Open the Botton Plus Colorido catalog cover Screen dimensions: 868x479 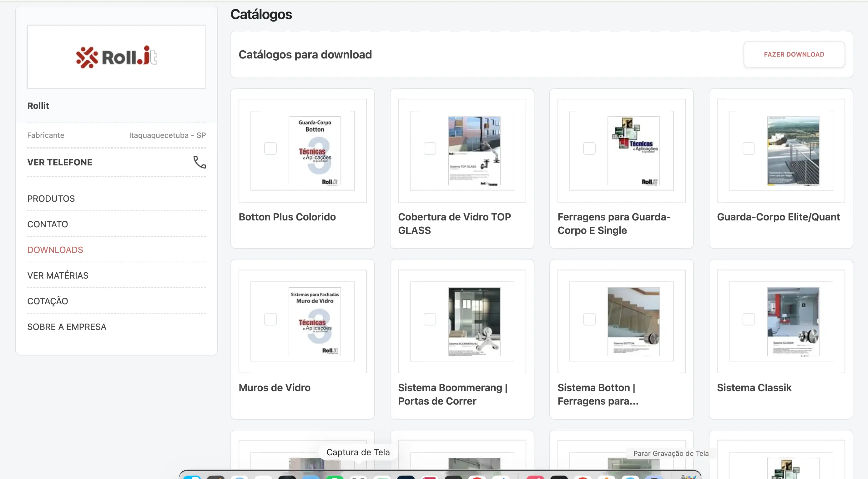coord(314,151)
